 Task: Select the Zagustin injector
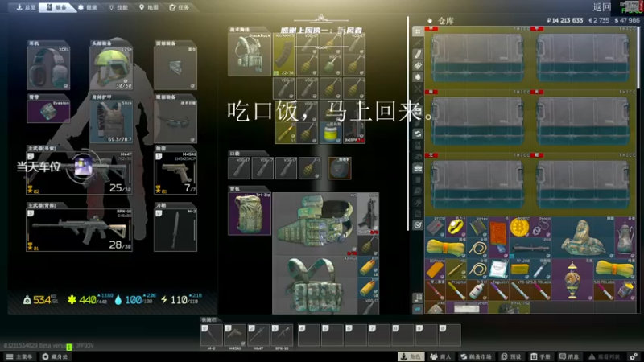[498, 290]
